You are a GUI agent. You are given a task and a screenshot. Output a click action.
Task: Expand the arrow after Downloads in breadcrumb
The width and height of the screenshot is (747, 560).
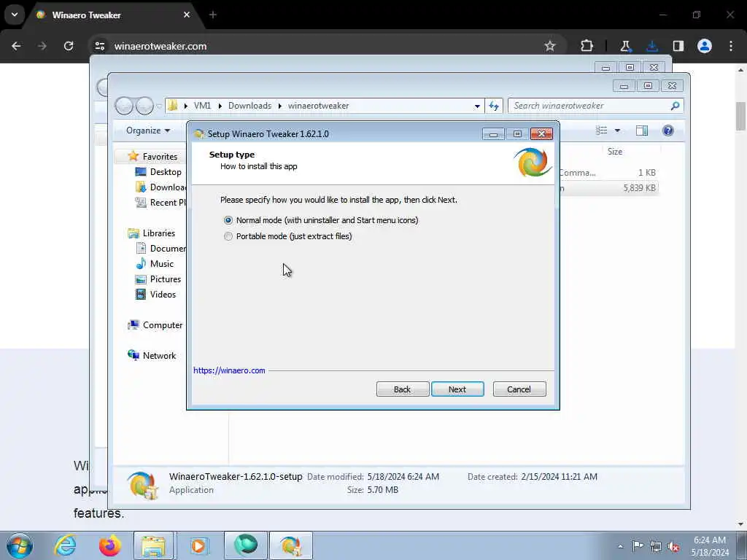click(x=280, y=106)
